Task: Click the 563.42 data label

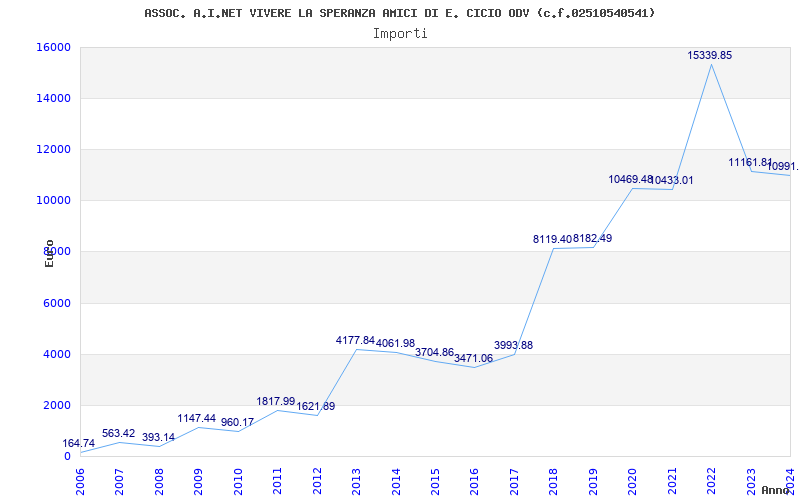Action: point(118,433)
